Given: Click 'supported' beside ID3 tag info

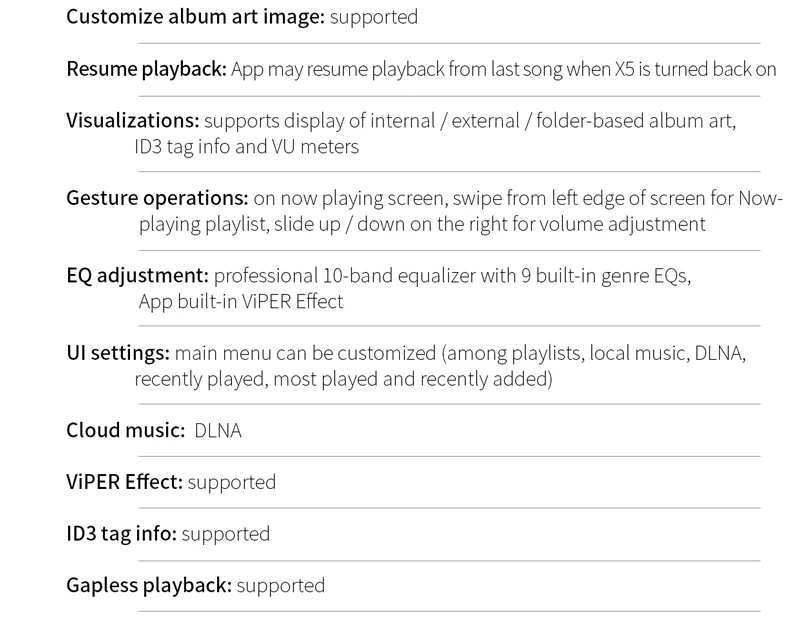Looking at the screenshot, I should (x=226, y=534).
